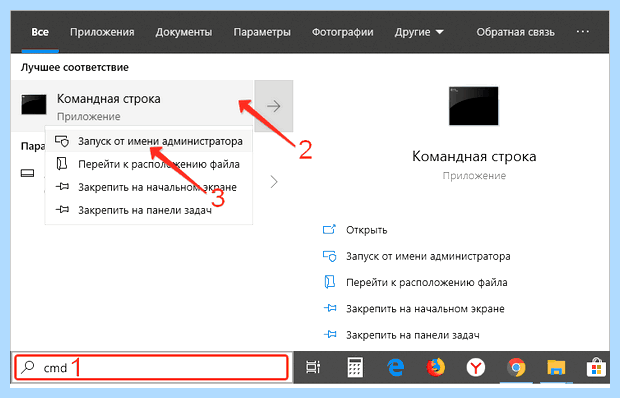Launch Yandex Browser from the taskbar
Screen dimensions: 620x398
click(x=476, y=368)
